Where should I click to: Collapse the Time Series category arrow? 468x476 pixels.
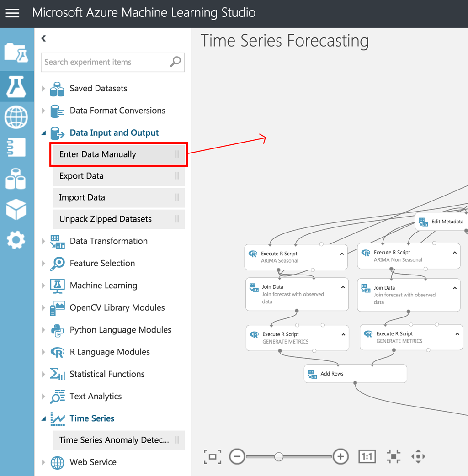click(x=44, y=418)
